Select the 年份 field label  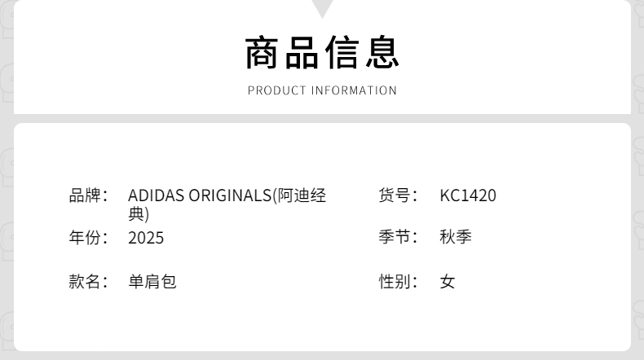[x=88, y=238]
